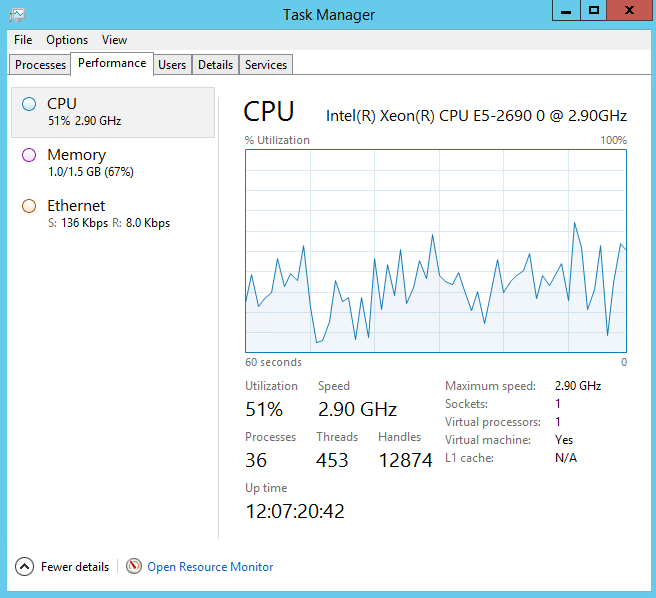Screen dimensions: 656x598
Task: Click the Resource Monitor gauge icon
Action: tap(134, 566)
